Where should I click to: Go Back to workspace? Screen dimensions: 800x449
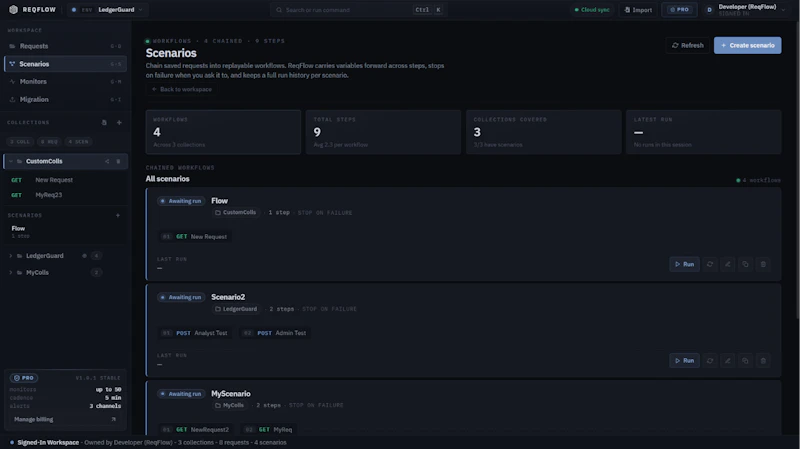(x=182, y=89)
